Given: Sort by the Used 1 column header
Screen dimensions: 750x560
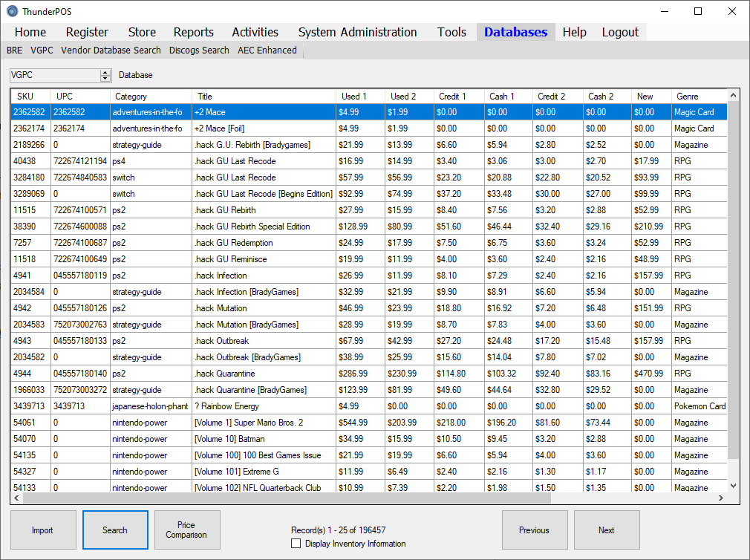Looking at the screenshot, I should click(360, 96).
